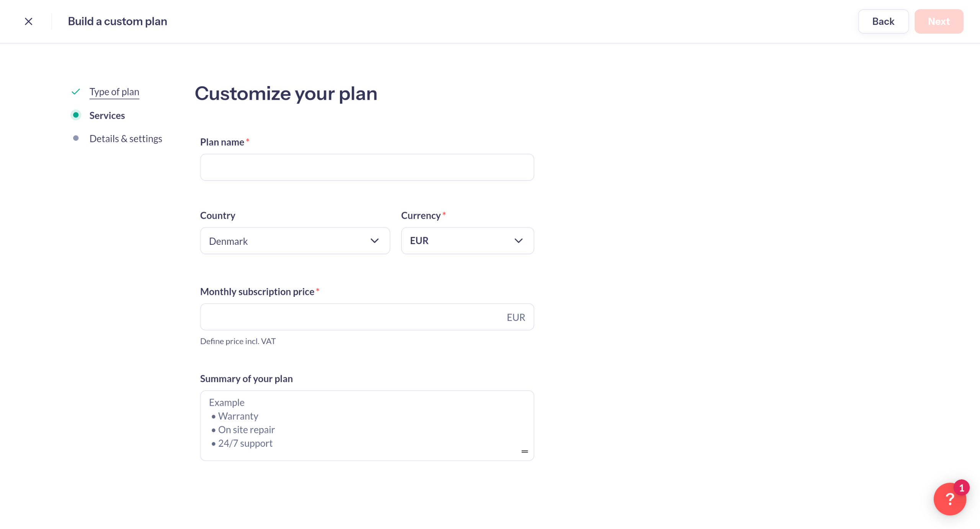Viewport: 980px width, 529px height.
Task: Click the Next button
Action: click(x=939, y=21)
